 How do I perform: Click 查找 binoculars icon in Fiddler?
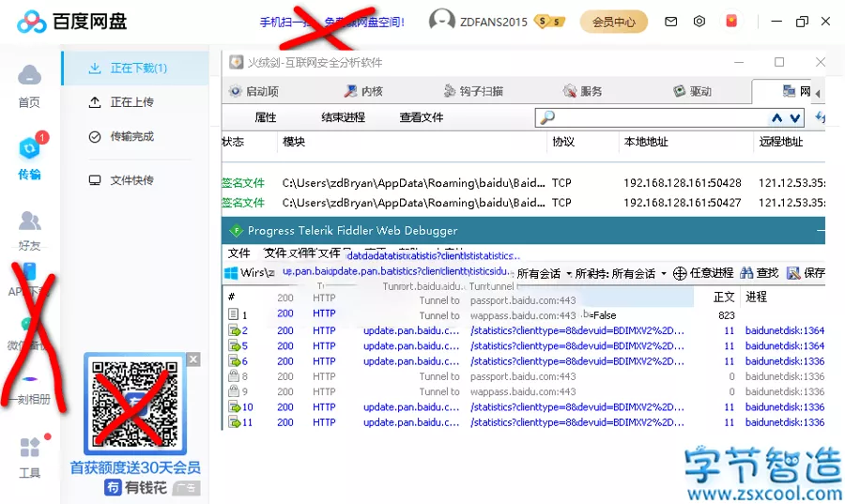tap(746, 273)
